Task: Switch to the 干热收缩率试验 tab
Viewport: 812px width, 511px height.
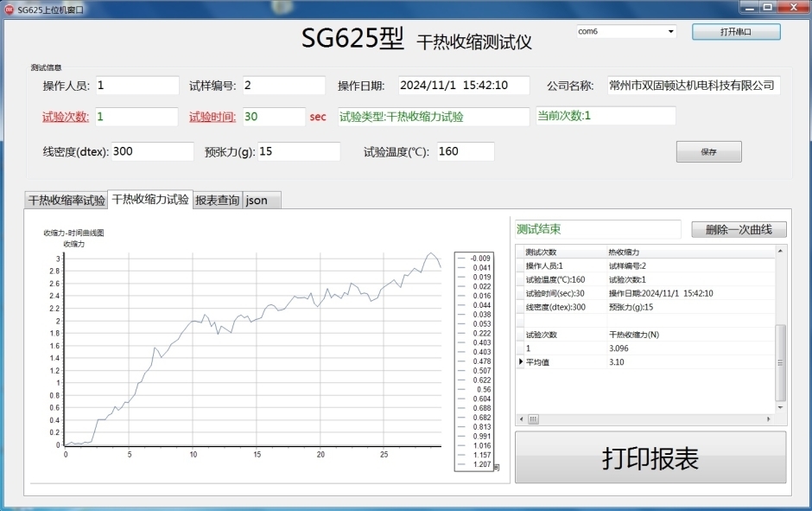Action: 67,201
